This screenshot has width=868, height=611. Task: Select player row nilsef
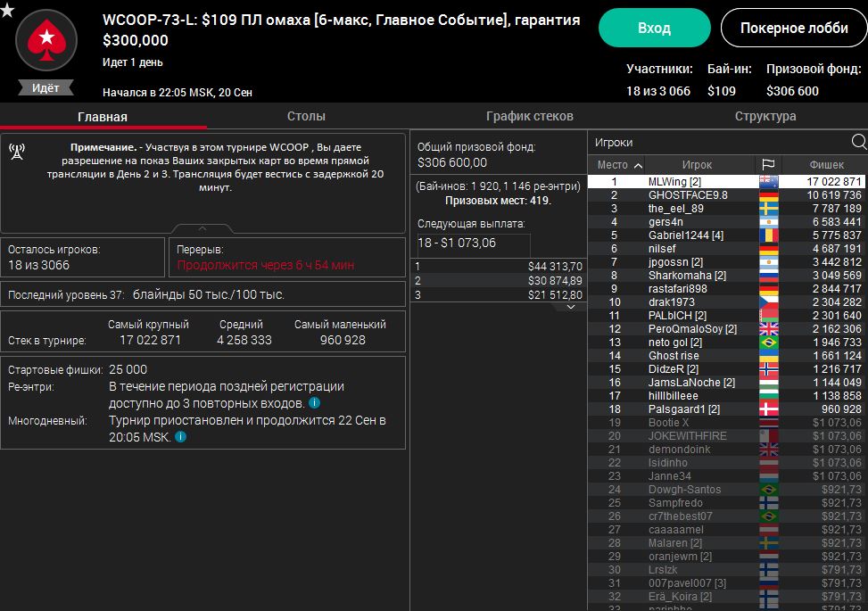[727, 249]
